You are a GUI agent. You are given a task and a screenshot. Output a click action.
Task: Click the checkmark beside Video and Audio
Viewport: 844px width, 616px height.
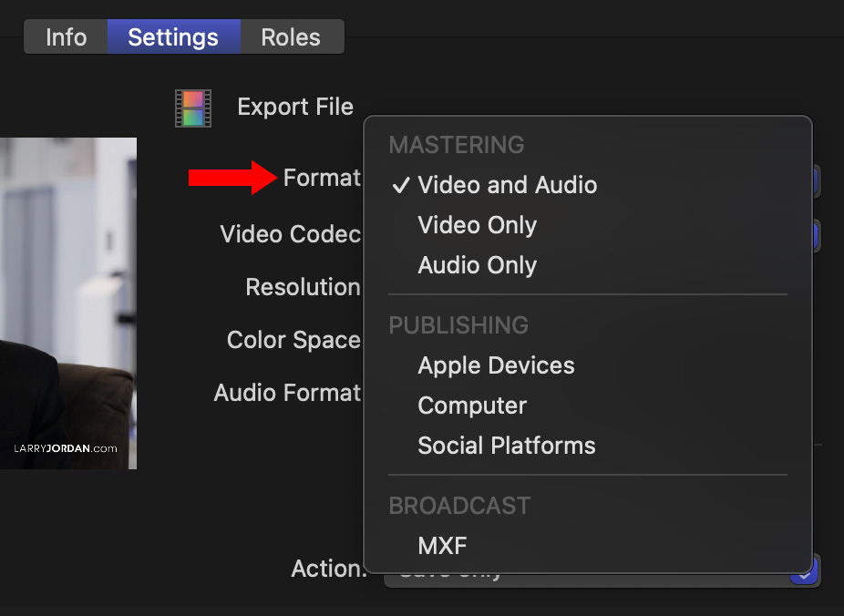pyautogui.click(x=400, y=186)
